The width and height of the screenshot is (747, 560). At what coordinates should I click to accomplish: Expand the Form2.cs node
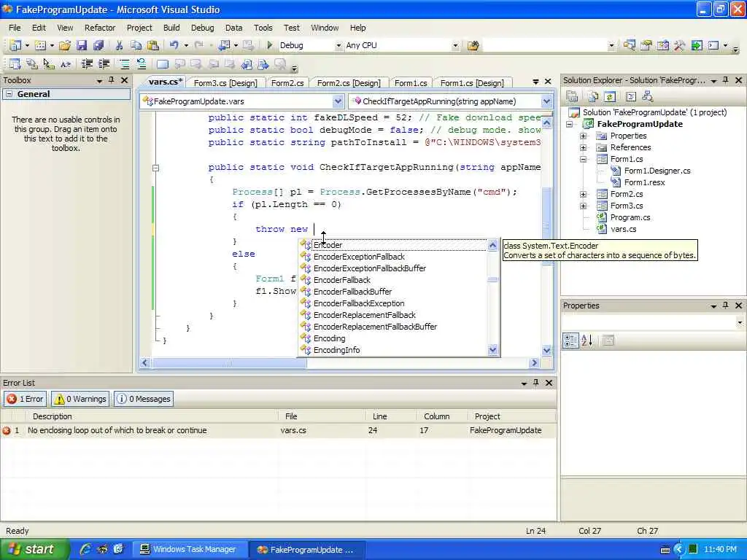583,194
